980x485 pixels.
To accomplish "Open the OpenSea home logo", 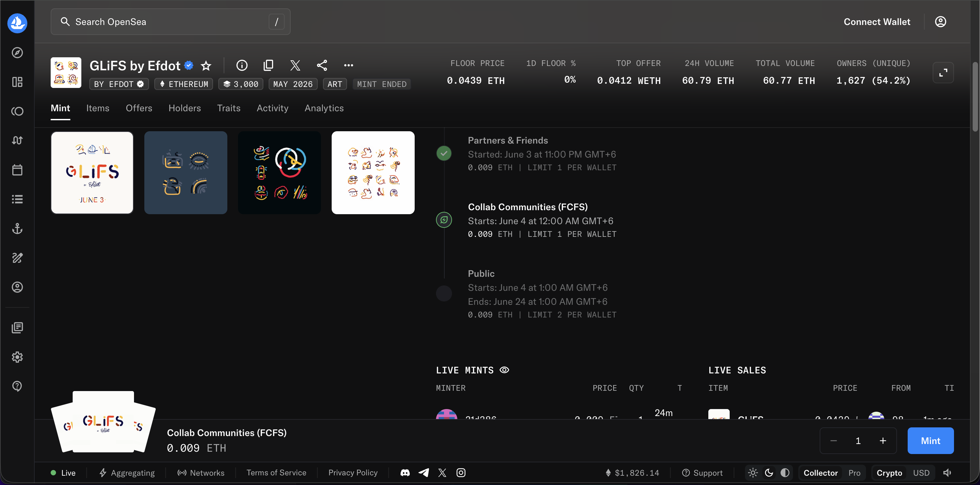I will 17,23.
